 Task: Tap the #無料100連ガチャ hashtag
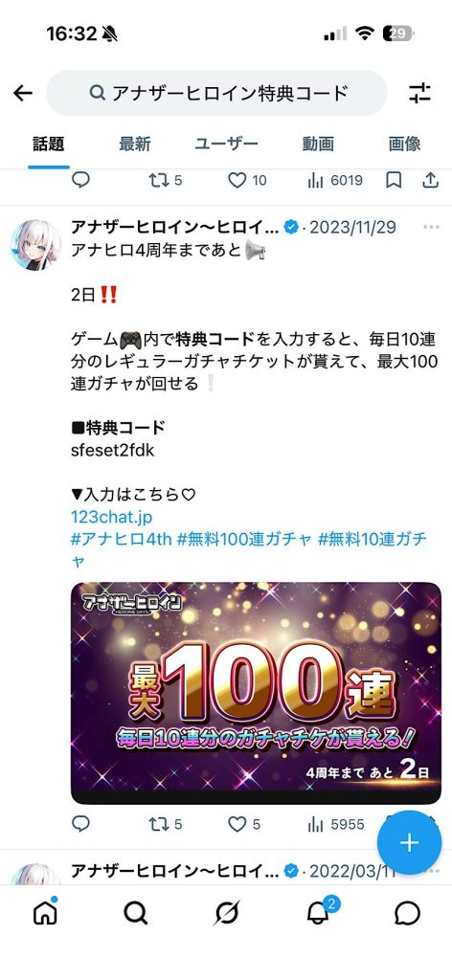tap(244, 540)
